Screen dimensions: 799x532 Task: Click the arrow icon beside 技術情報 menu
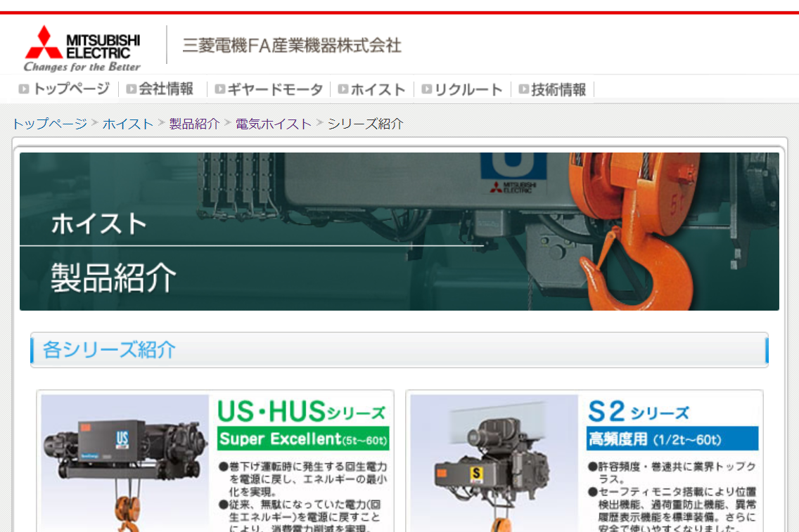[524, 89]
